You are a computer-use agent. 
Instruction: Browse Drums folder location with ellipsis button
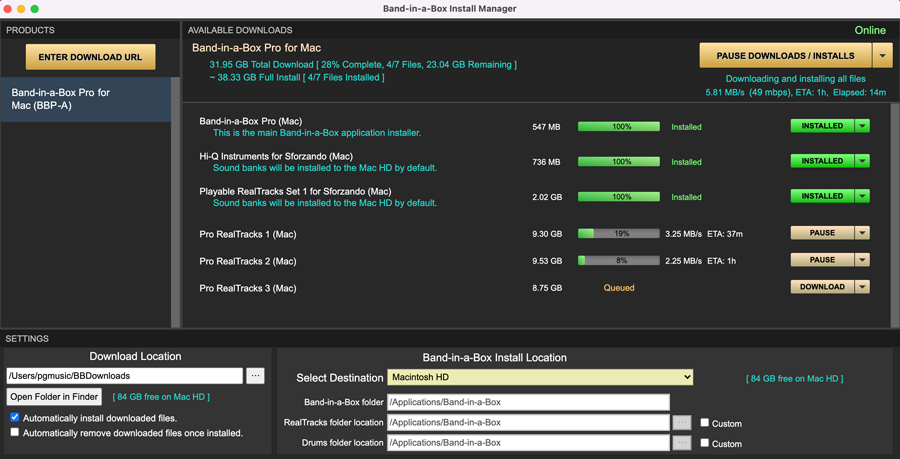pos(681,442)
